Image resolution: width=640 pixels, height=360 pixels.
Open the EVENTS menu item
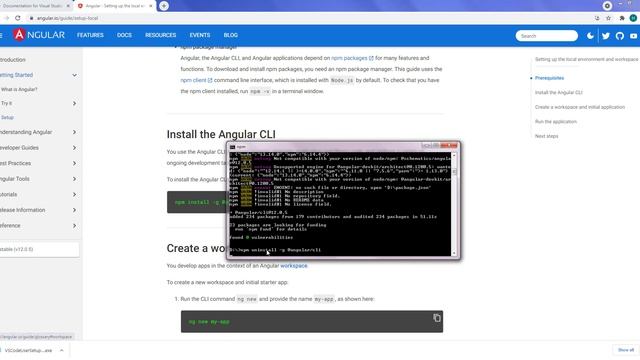point(200,35)
